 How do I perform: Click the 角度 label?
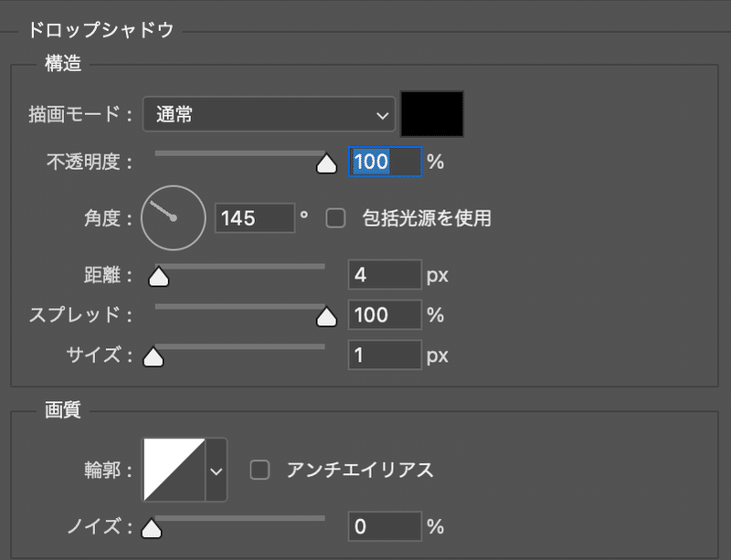pyautogui.click(x=108, y=218)
